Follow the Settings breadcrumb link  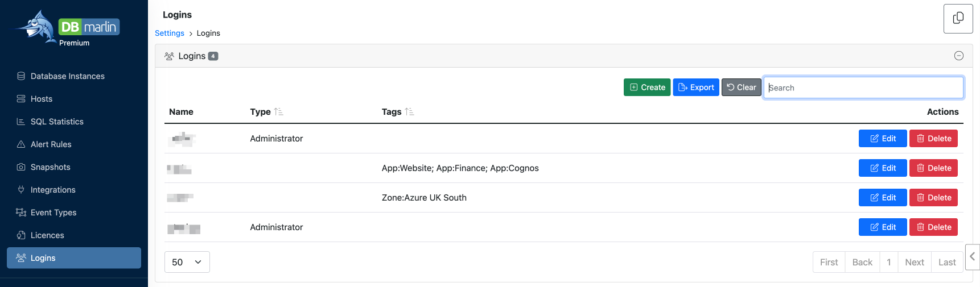point(170,34)
